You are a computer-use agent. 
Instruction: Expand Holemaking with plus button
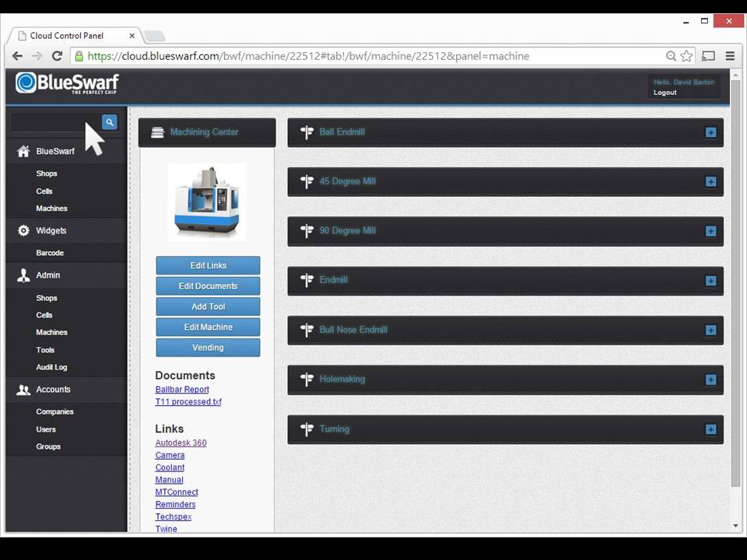(710, 380)
